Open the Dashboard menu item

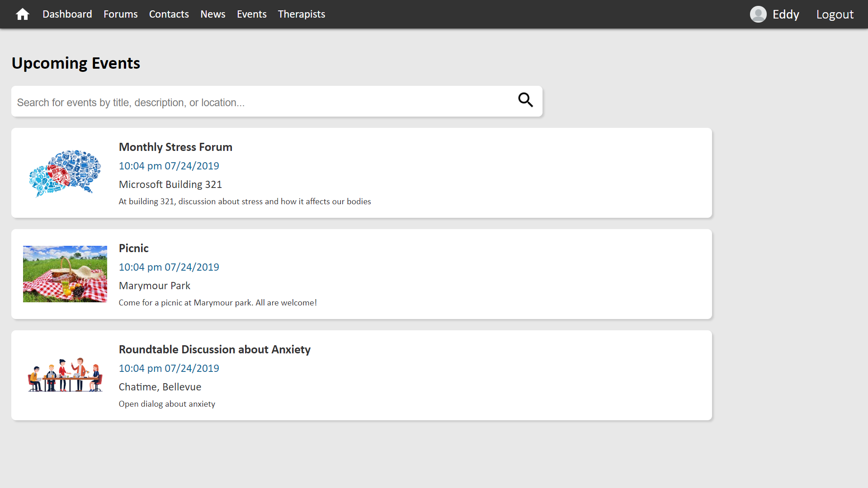tap(67, 14)
